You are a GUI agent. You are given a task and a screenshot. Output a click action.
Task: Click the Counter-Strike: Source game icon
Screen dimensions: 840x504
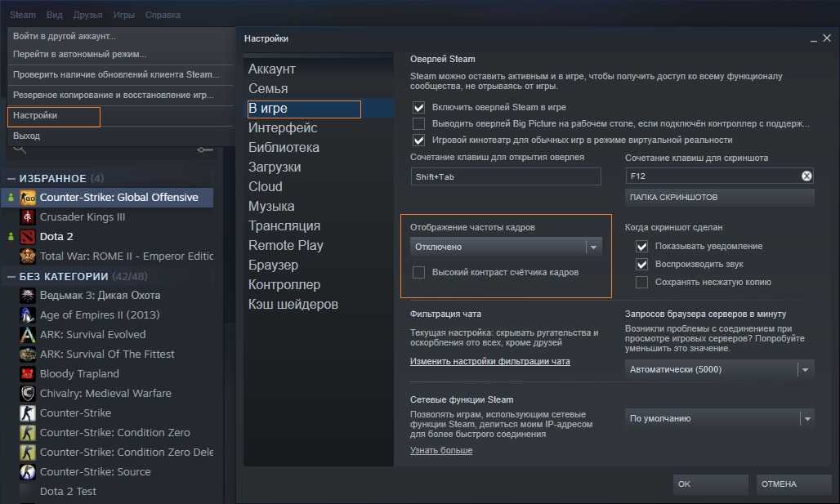pyautogui.click(x=28, y=472)
